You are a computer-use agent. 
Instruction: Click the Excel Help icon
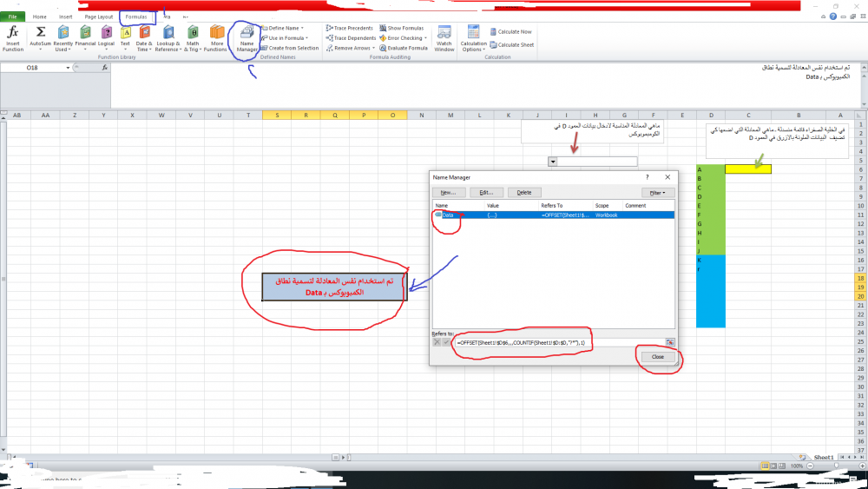coord(833,17)
